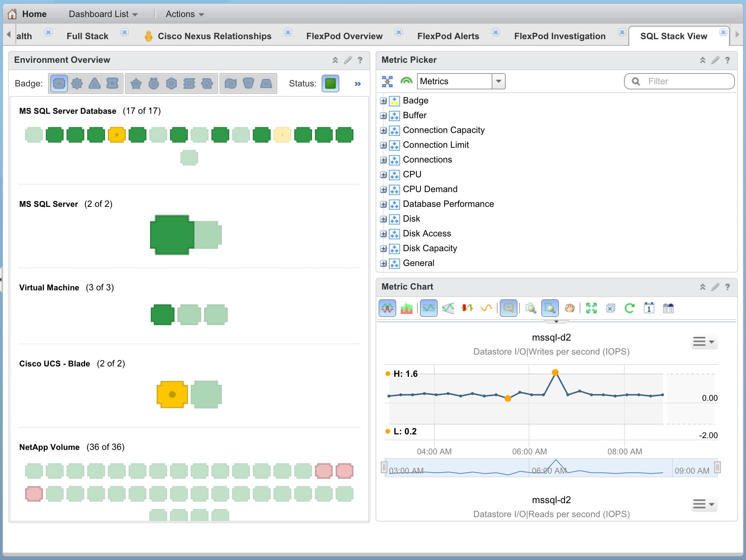The image size is (746, 560).
Task: Click show entire period thresholds icon
Action: point(448,308)
